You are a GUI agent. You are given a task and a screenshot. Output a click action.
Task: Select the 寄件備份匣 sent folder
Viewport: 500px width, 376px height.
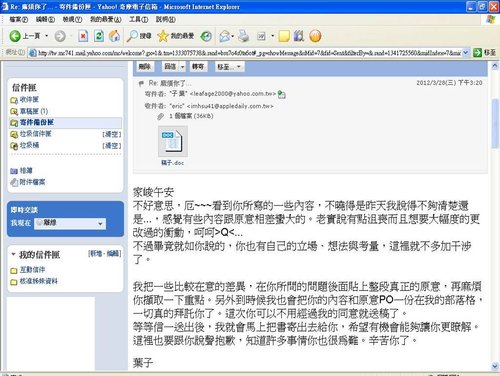pos(37,122)
